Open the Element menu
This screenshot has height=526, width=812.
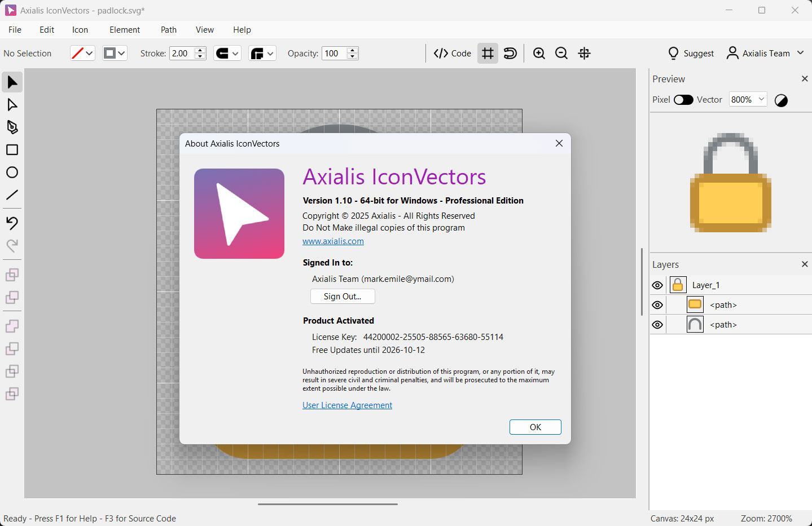pyautogui.click(x=125, y=30)
